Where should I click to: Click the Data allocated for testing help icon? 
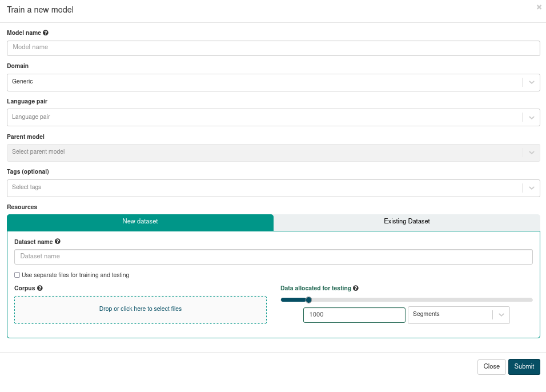(355, 288)
